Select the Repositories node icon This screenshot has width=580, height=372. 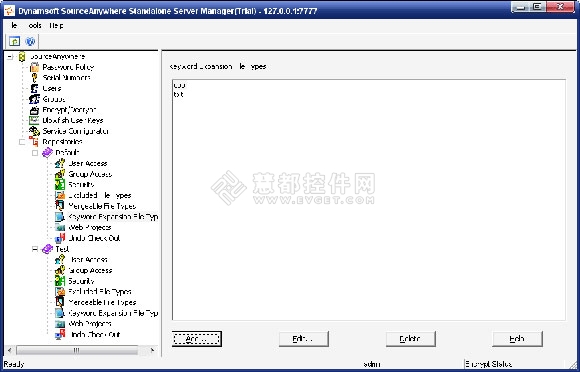pyautogui.click(x=34, y=142)
